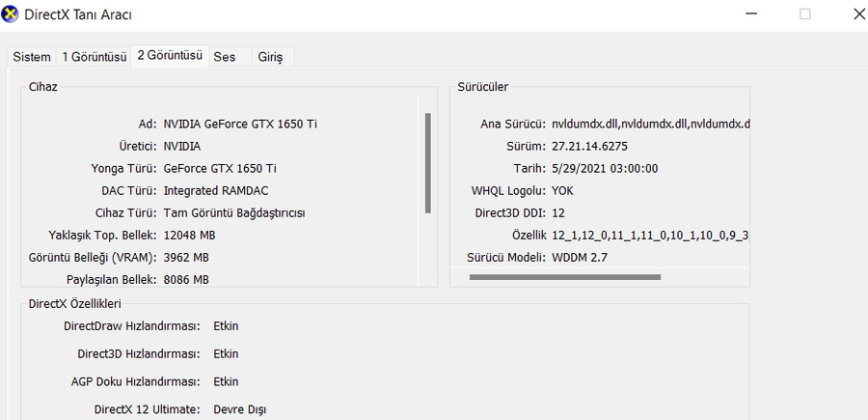Click the Paylaşılan Bellek label
868x420 pixels.
[111, 279]
